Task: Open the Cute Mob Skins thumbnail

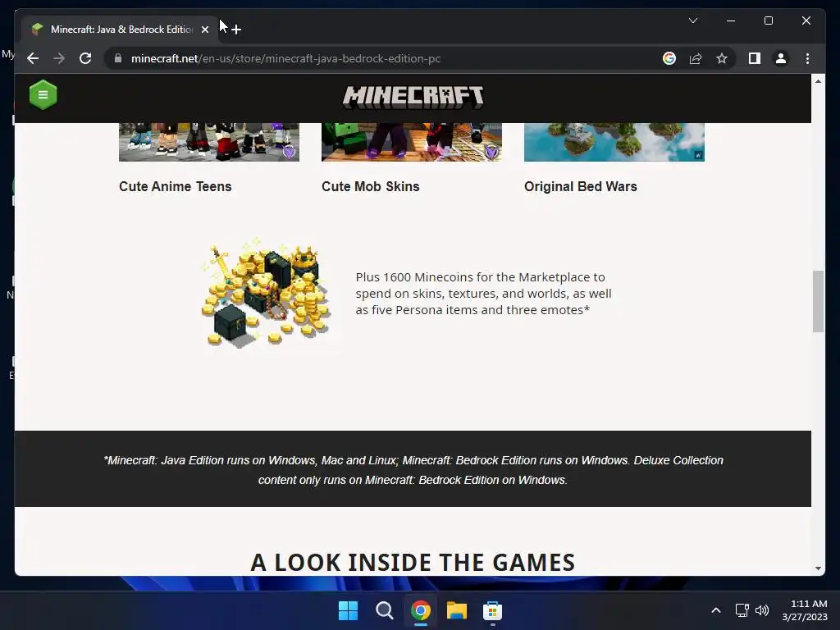Action: [412, 142]
